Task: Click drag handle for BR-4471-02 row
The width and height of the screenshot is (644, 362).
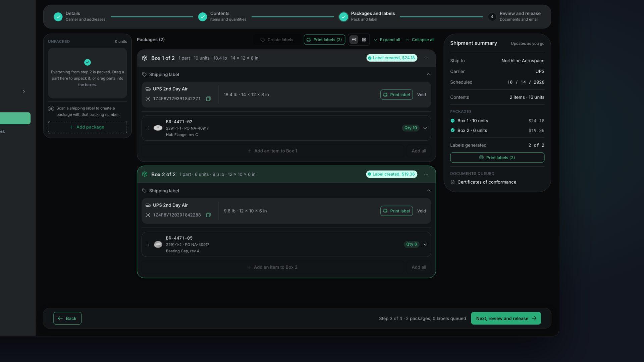Action: pos(148,128)
